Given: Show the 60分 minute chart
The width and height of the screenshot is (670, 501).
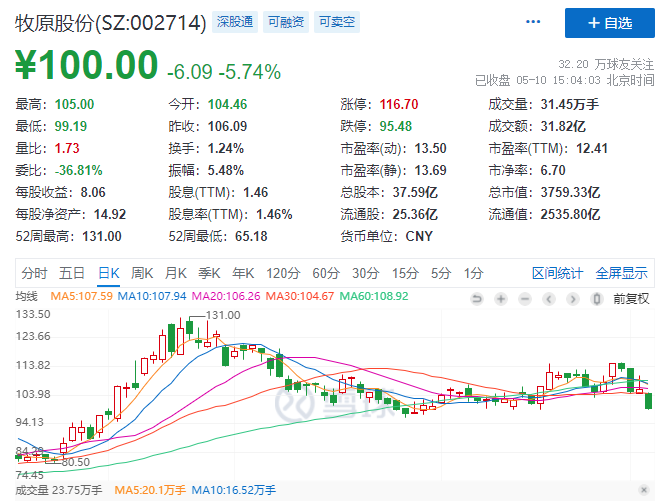Looking at the screenshot, I should [325, 273].
